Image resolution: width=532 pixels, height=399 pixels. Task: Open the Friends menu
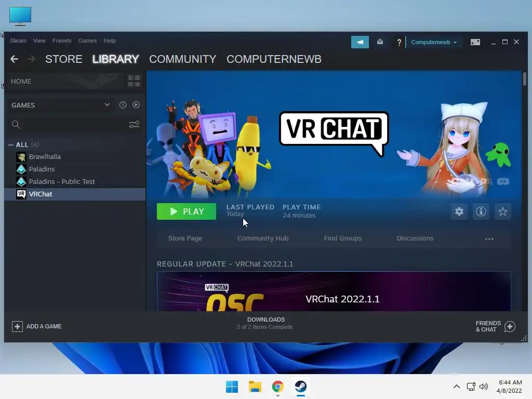coord(62,41)
